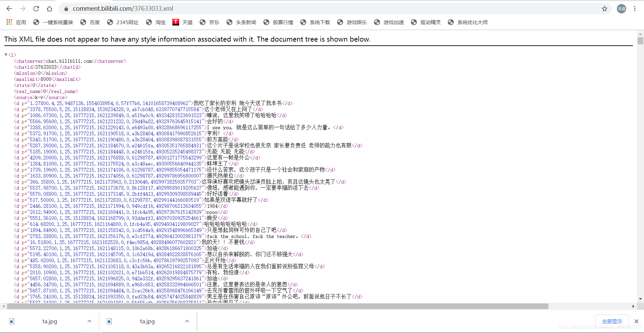The image size is (644, 333).
Task: Reload the page with the refresh icon
Action: (x=36, y=9)
